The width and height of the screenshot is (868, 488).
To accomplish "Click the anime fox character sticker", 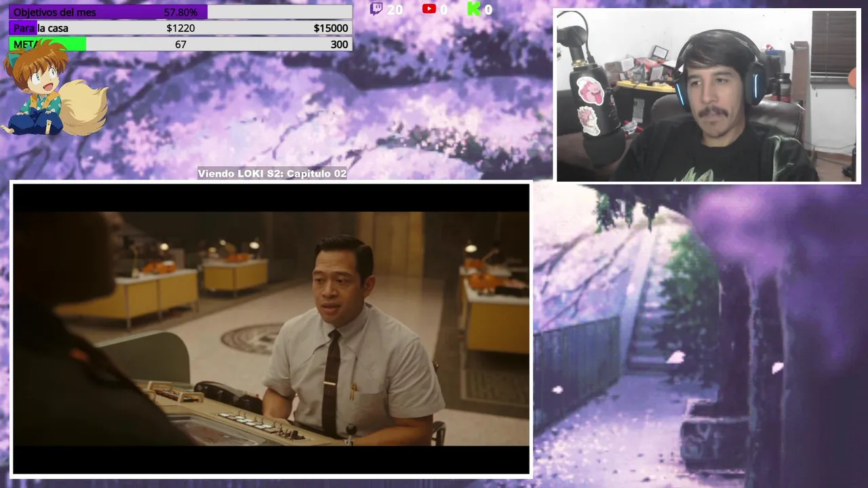I will tap(54, 87).
